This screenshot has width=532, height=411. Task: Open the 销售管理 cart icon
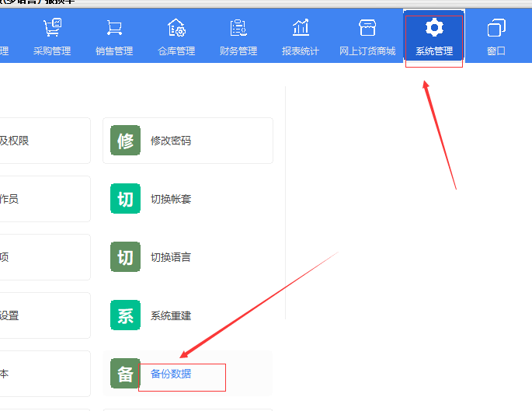click(114, 27)
